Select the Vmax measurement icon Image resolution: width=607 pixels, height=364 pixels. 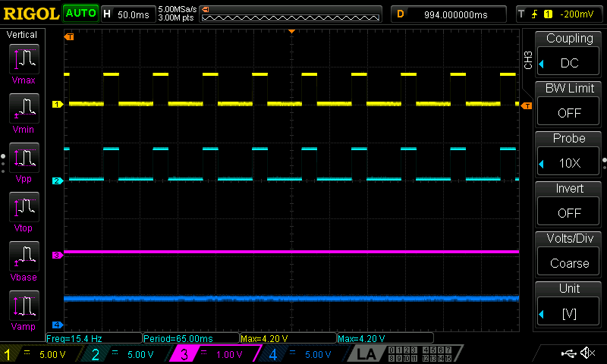[x=24, y=59]
